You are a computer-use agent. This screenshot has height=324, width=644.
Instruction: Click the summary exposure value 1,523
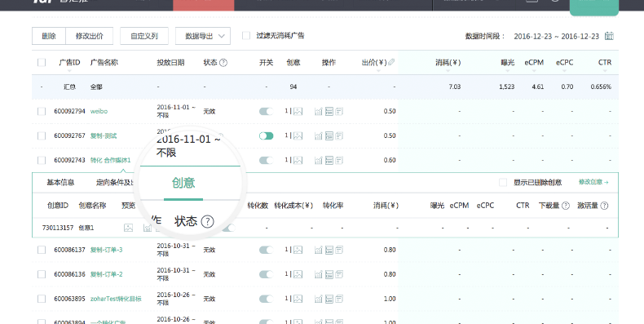(x=507, y=87)
